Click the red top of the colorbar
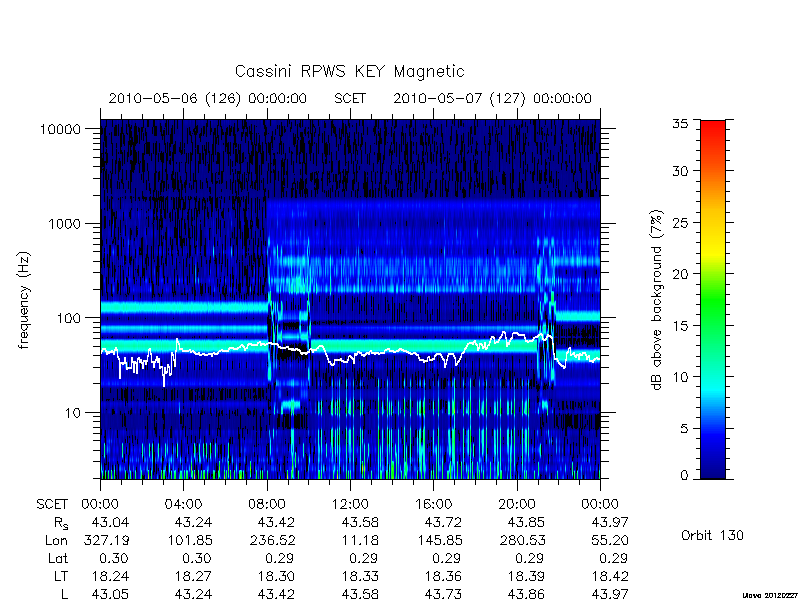 tap(713, 128)
